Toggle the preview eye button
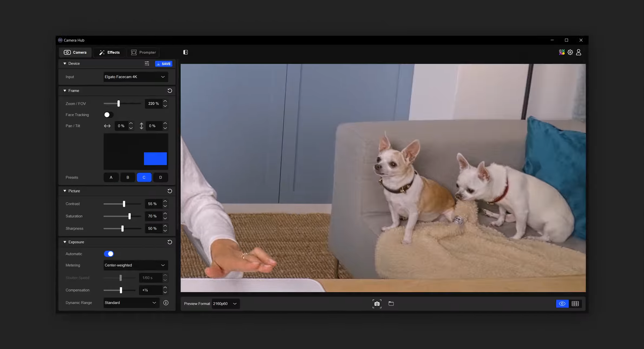 [x=562, y=304]
